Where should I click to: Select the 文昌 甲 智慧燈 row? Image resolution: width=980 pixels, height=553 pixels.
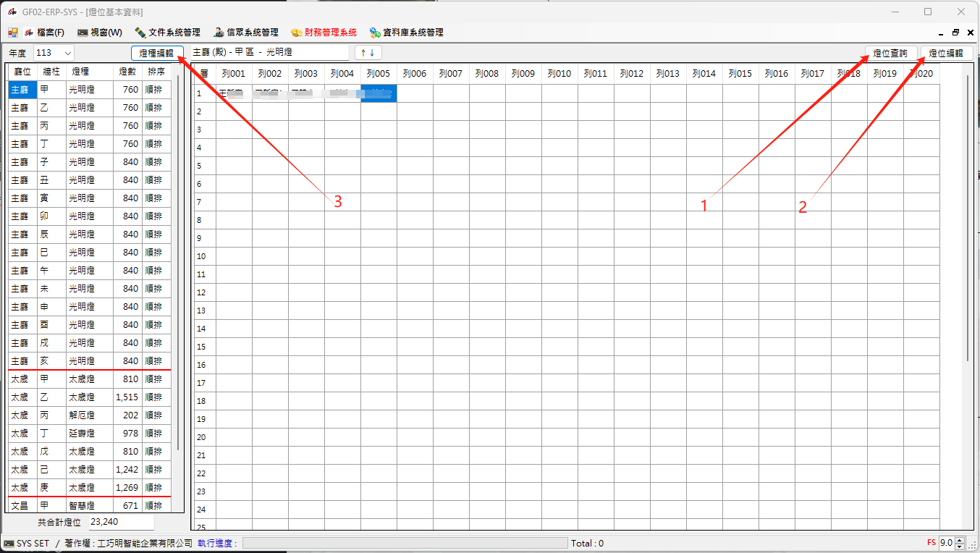click(90, 506)
